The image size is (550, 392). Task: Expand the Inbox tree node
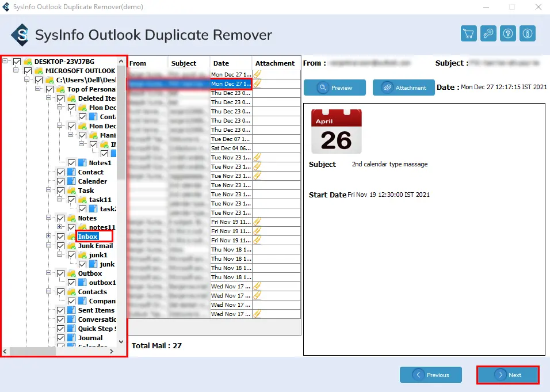point(49,237)
